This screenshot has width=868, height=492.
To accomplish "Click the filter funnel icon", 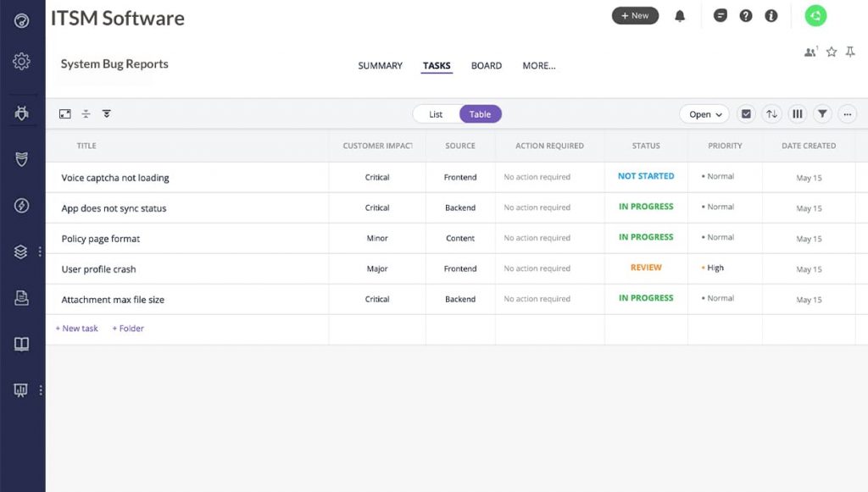I will 821,114.
